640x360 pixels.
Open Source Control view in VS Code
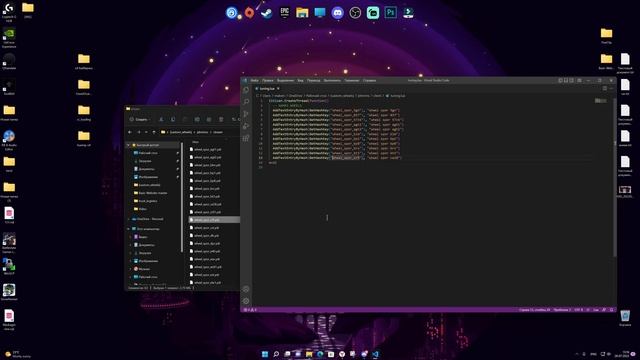pos(246,113)
